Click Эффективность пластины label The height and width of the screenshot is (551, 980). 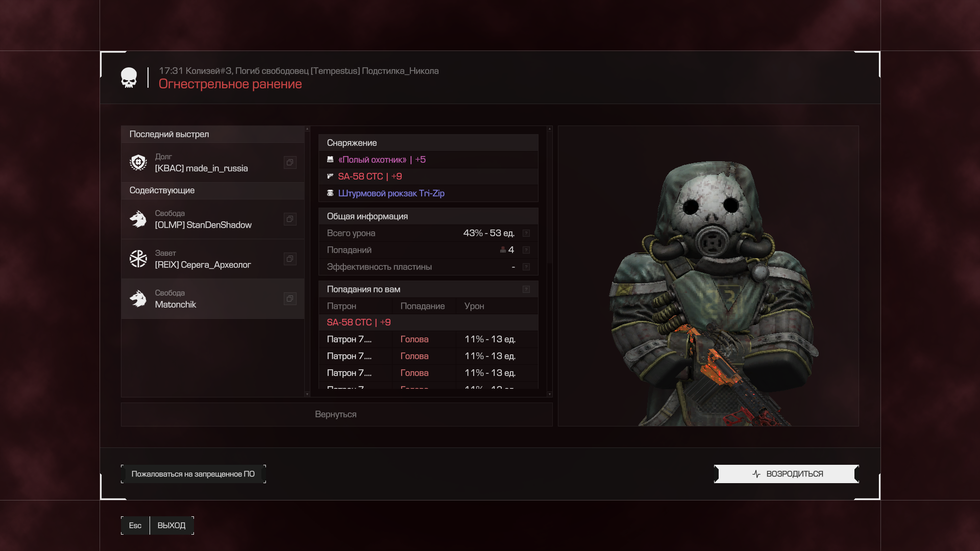tap(379, 267)
